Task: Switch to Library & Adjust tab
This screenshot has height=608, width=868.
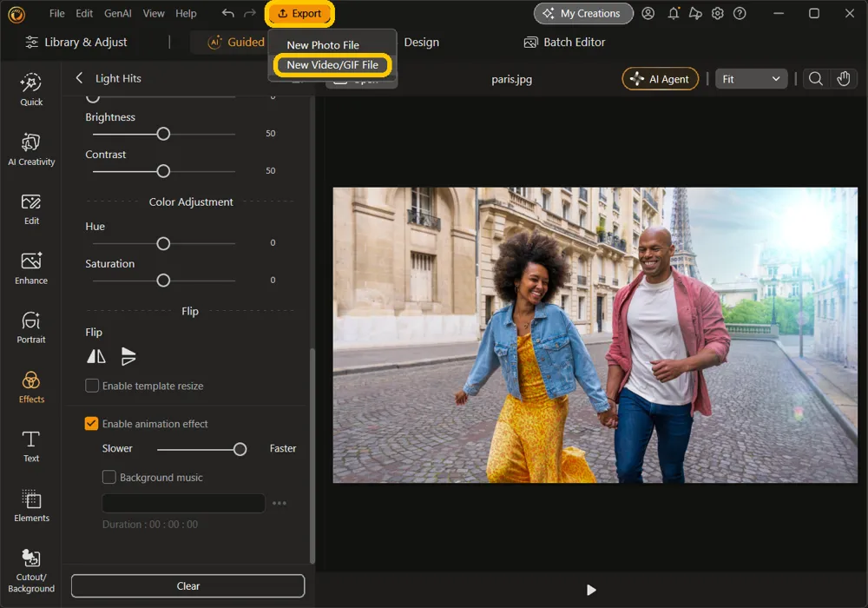Action: [76, 42]
